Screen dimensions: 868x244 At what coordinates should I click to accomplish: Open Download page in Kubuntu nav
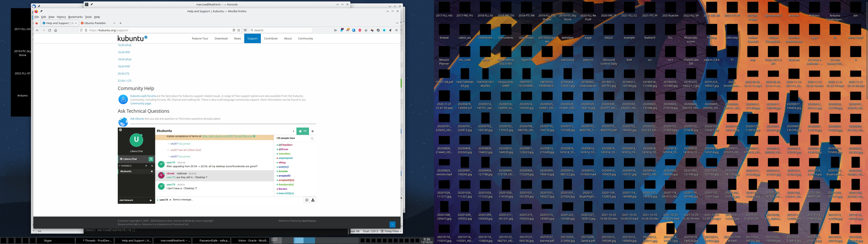[221, 38]
